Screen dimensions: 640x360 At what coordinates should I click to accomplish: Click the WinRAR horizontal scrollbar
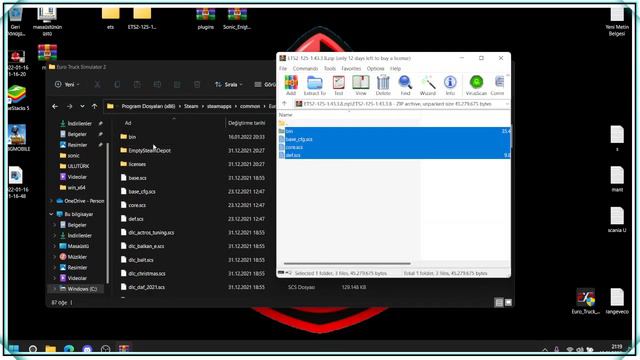[347, 264]
